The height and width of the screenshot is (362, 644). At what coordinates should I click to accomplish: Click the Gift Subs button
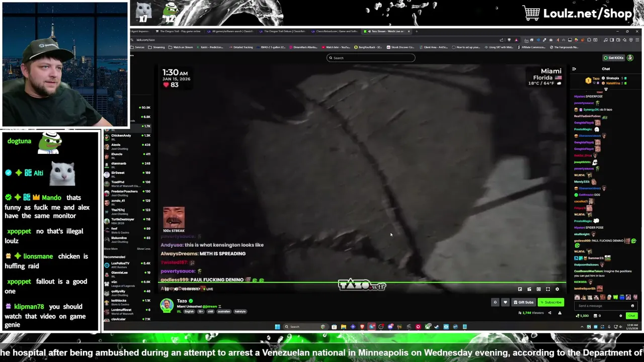(x=523, y=302)
